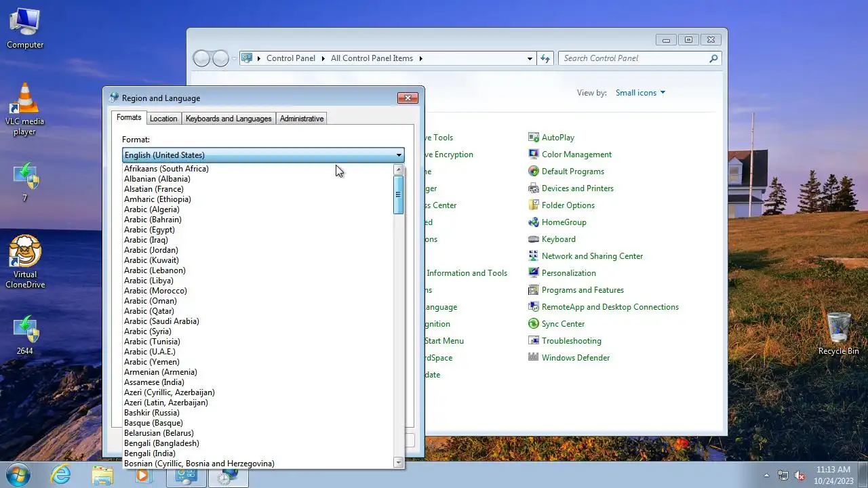The image size is (868, 488).
Task: Open the Virtual CloneDrive shortcut
Action: click(25, 262)
